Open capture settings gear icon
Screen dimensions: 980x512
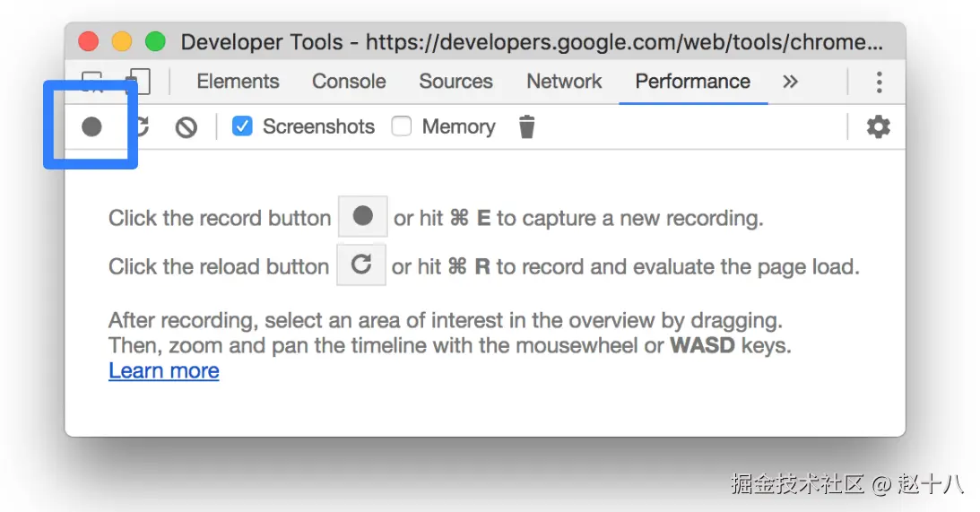878,127
